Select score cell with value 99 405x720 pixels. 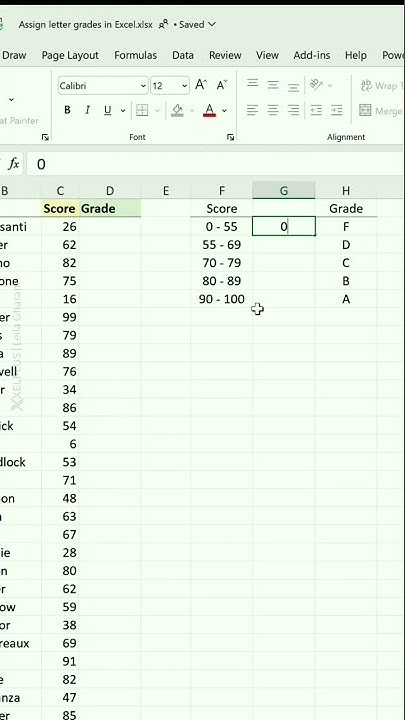(x=60, y=317)
